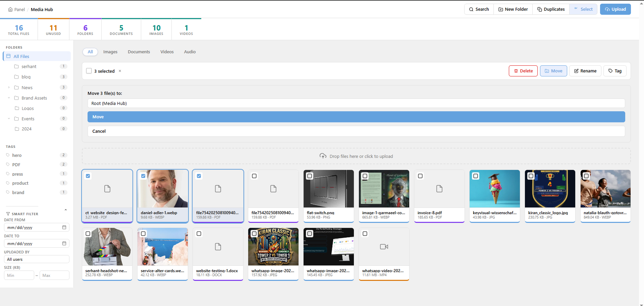Show the 11 Unused files stat
The width and height of the screenshot is (644, 306).
tap(53, 29)
